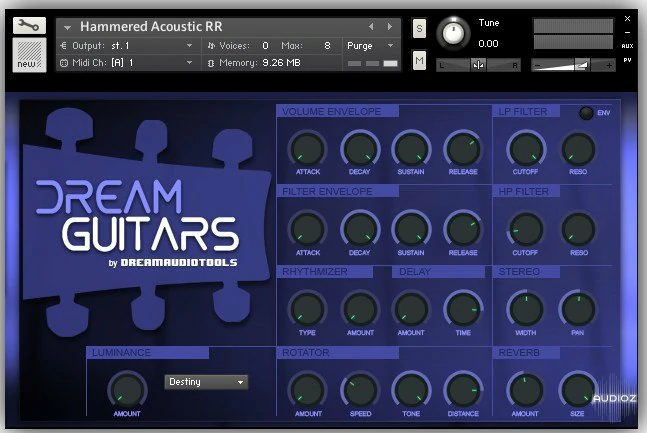Click the Max voices value 8
The height and width of the screenshot is (433, 647).
(327, 46)
